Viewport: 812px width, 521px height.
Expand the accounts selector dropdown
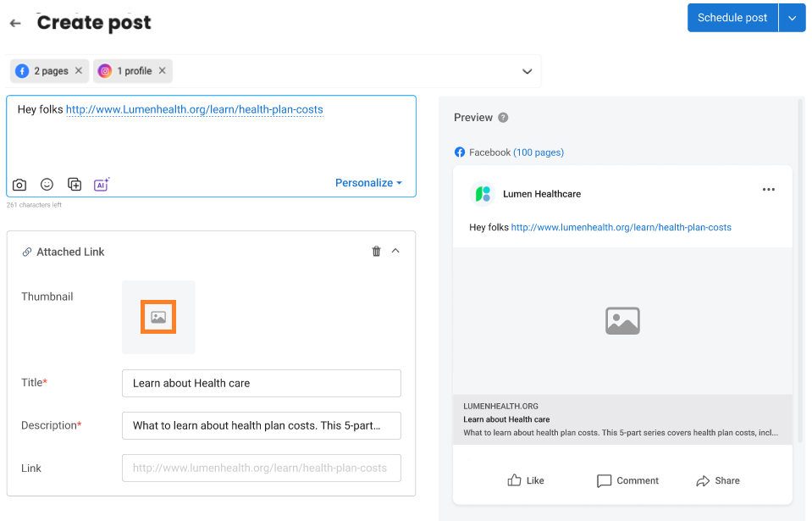pos(527,71)
